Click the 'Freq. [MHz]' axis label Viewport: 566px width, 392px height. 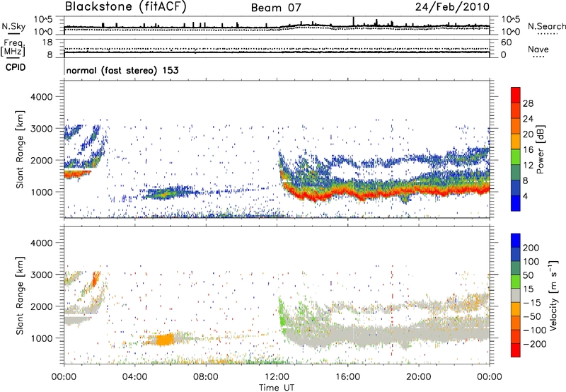[13, 47]
